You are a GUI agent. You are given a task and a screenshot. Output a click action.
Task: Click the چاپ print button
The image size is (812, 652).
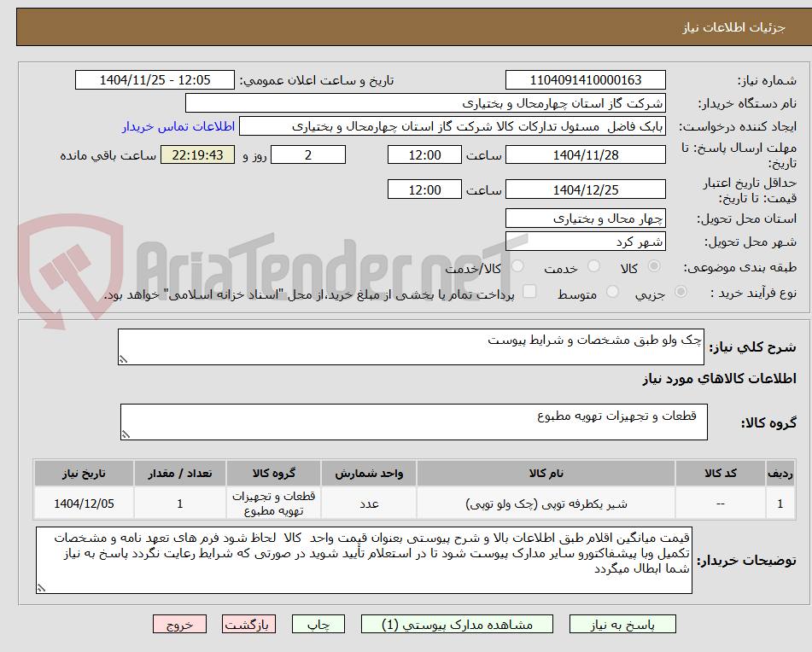click(318, 624)
